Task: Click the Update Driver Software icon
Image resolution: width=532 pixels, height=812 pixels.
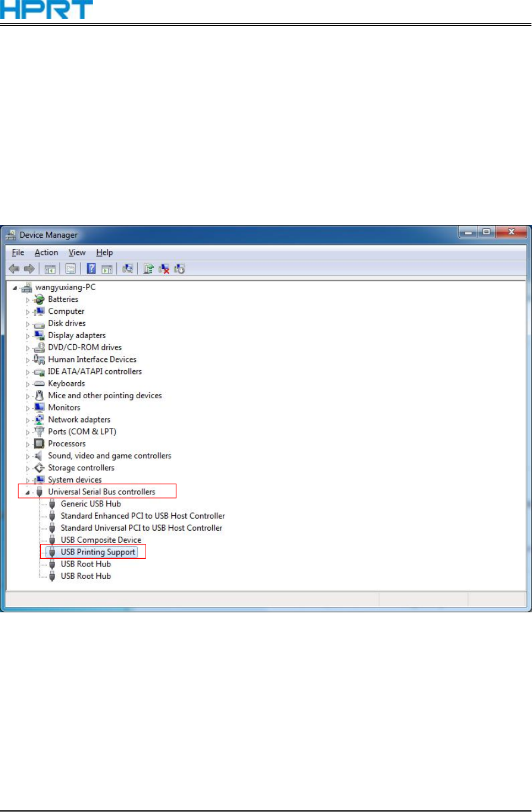Action: click(x=148, y=269)
